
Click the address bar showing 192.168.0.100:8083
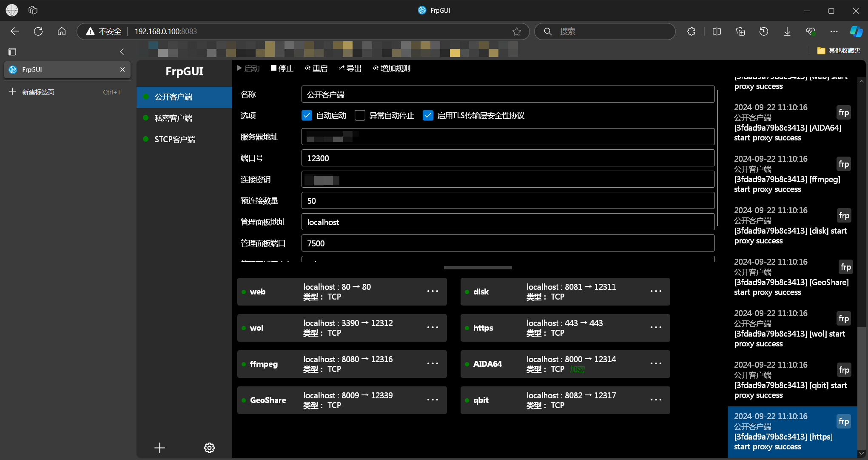[303, 31]
